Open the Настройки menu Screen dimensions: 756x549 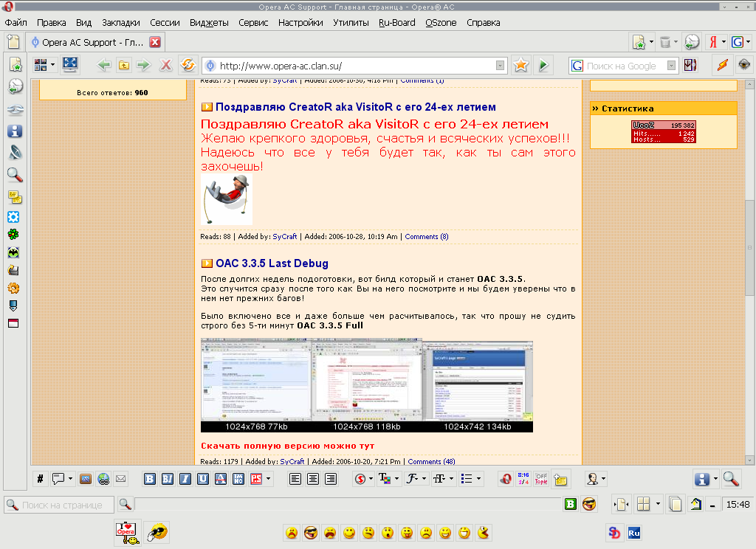[300, 23]
